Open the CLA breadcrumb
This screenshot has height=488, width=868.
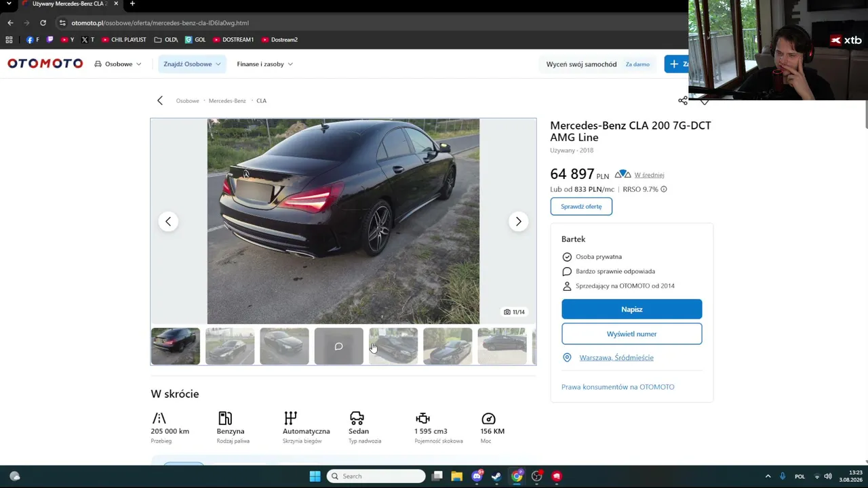[261, 101]
